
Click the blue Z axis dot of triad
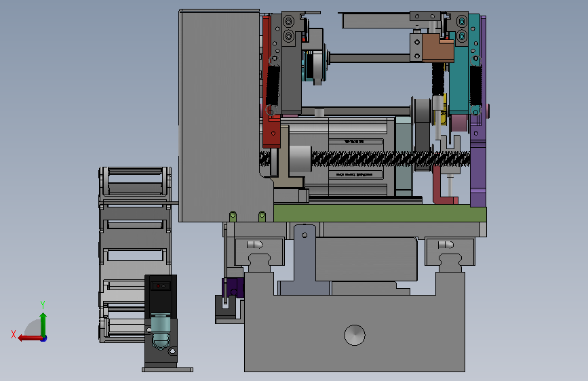(x=44, y=339)
